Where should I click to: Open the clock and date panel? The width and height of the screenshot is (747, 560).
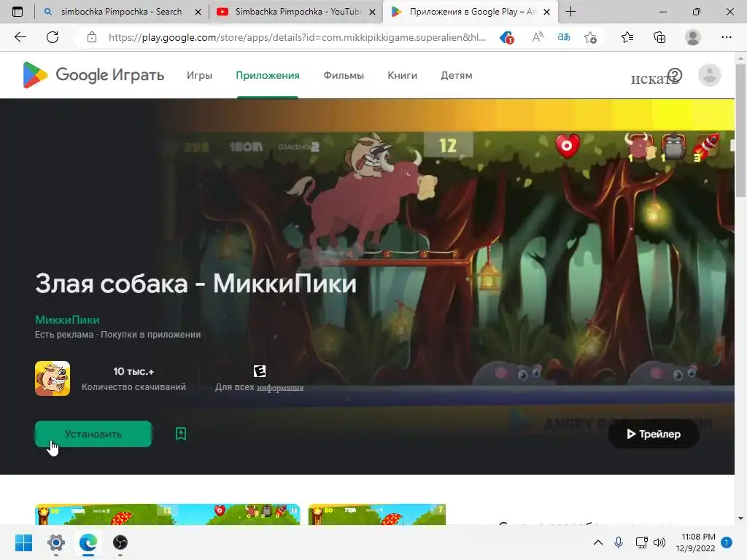point(695,542)
